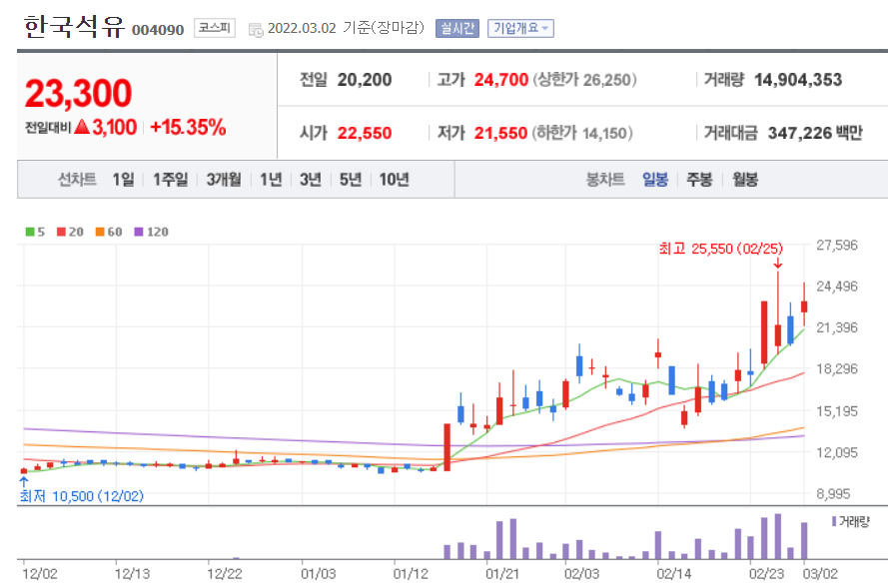The width and height of the screenshot is (888, 588).
Task: Switch to 일봉 daily candle chart
Action: (654, 180)
